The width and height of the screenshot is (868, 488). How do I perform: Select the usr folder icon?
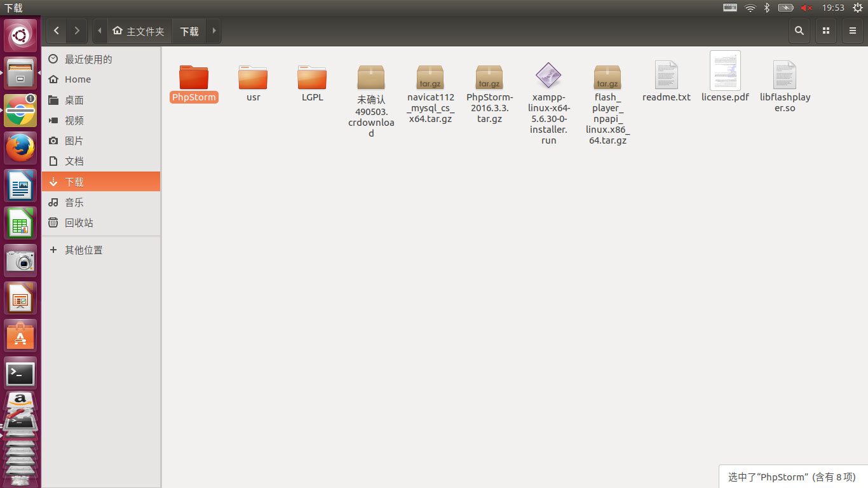pos(253,77)
